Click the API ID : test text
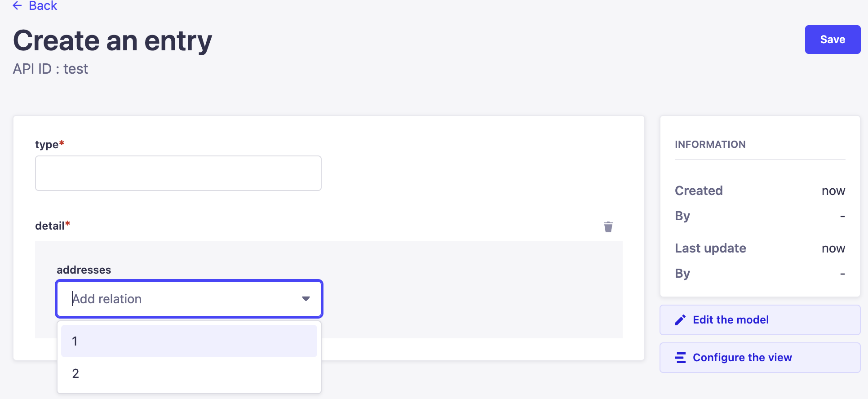The width and height of the screenshot is (868, 399). 50,68
